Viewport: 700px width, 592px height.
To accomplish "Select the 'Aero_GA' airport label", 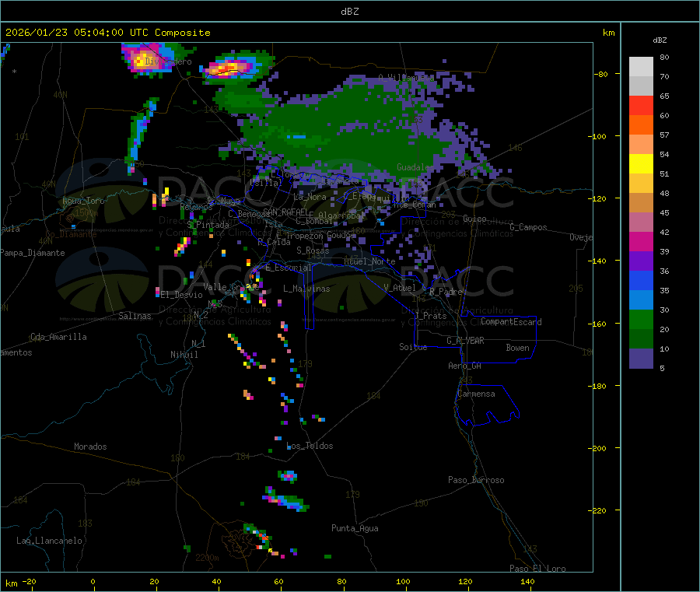I will click(x=465, y=366).
